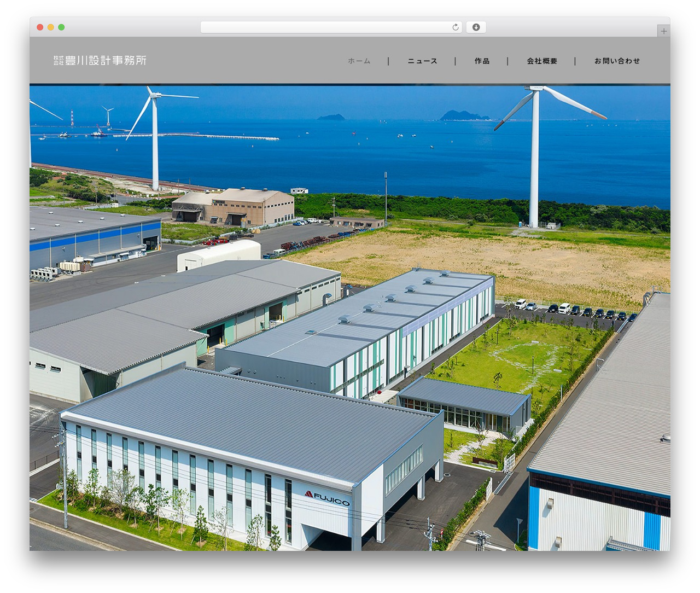
Task: Open a new tab with the plus button
Action: (x=663, y=31)
